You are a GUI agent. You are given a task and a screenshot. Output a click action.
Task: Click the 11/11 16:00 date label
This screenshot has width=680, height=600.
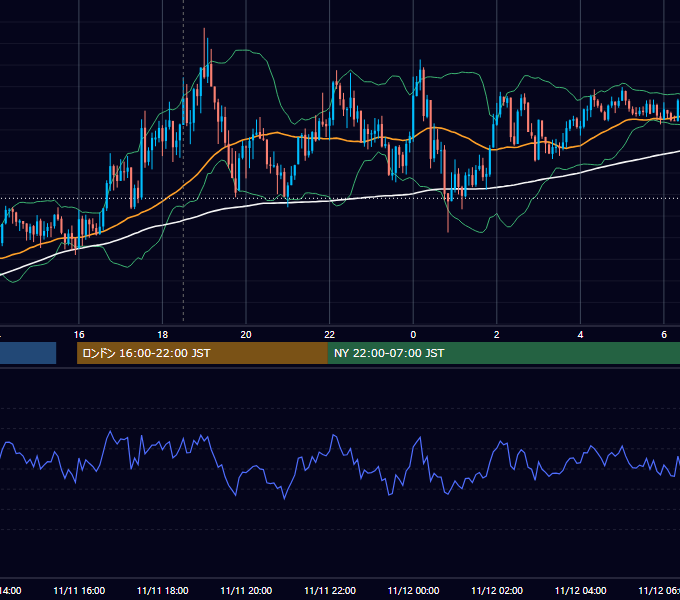[x=79, y=591]
